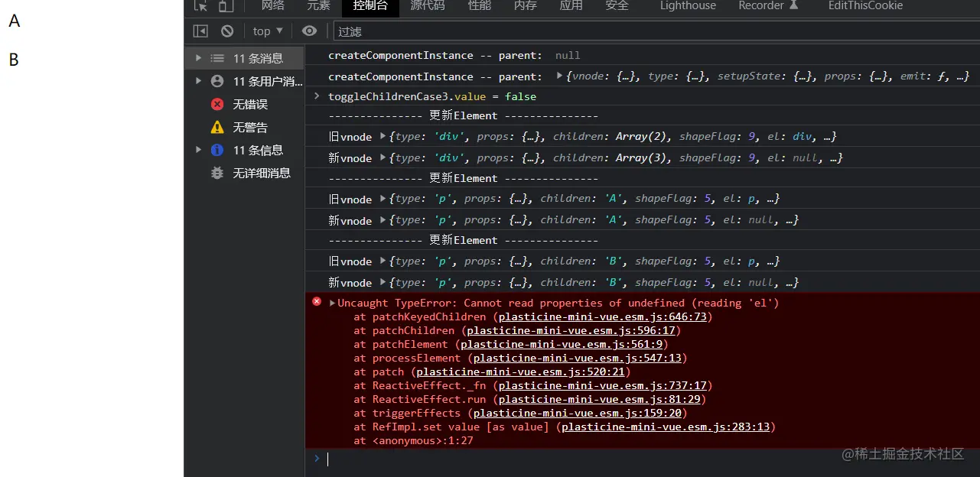Expand the 11 条用户消息 group
The image size is (980, 477).
(199, 81)
